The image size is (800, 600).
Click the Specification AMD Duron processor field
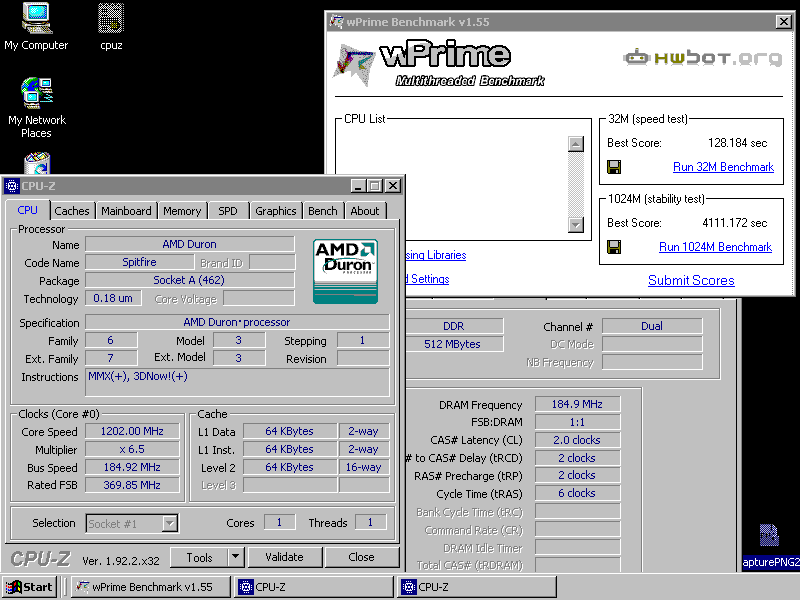237,322
